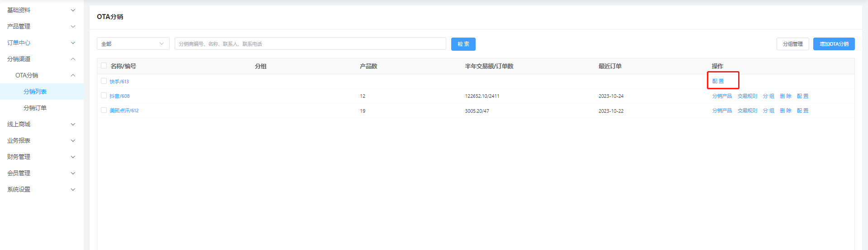Click the 检索 search button
Image resolution: width=868 pixels, height=250 pixels.
pos(463,44)
